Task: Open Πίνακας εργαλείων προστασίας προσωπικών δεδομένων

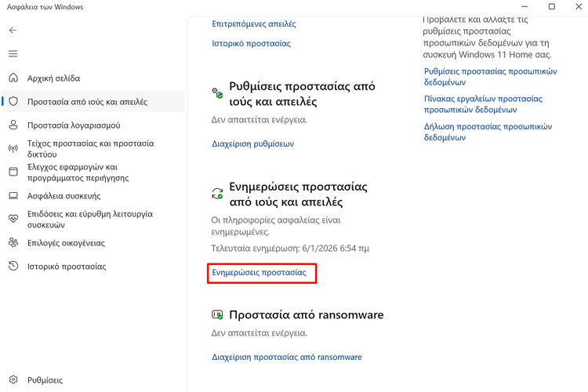Action: click(483, 104)
